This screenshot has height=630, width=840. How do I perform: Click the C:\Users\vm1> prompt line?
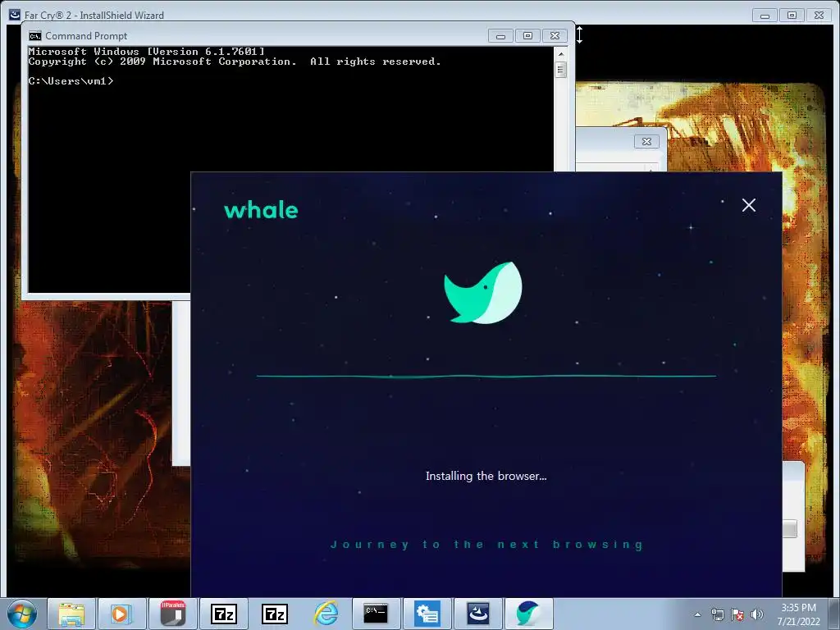coord(71,81)
